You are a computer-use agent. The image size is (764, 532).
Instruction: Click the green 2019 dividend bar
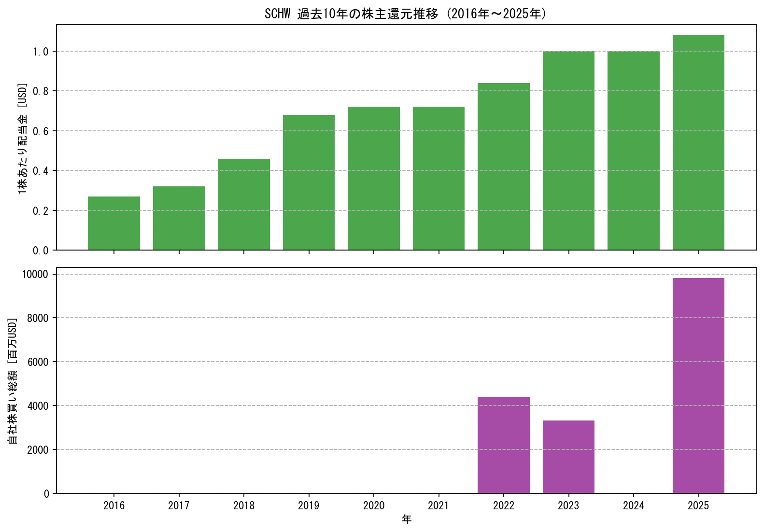pyautogui.click(x=309, y=182)
